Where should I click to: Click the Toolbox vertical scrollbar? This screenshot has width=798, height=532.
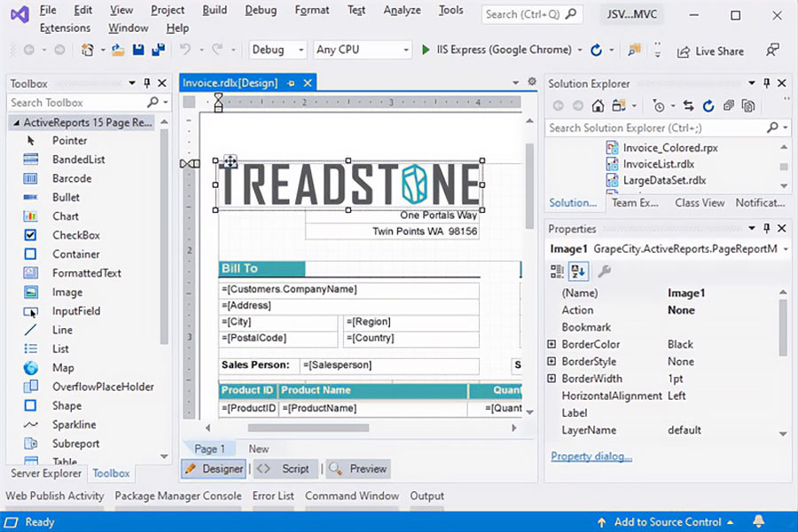pyautogui.click(x=164, y=237)
